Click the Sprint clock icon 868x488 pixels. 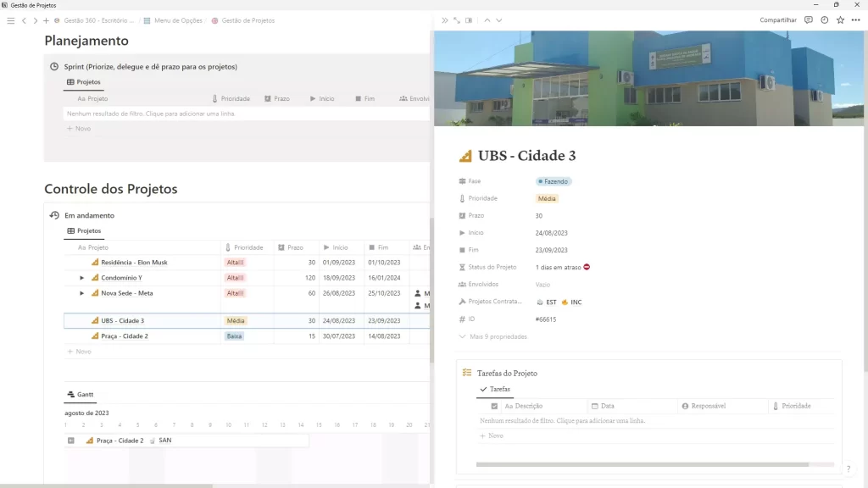54,66
